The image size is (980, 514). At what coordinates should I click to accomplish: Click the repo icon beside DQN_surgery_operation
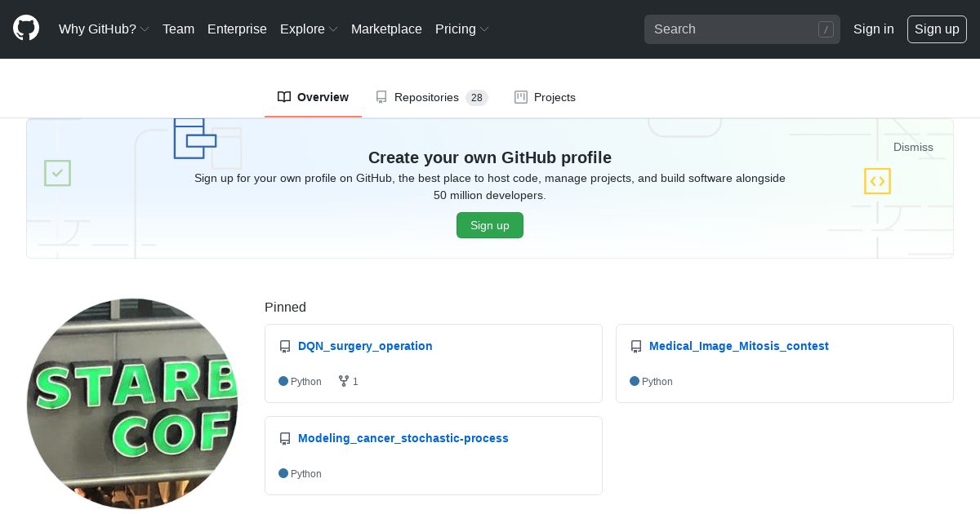pos(285,347)
